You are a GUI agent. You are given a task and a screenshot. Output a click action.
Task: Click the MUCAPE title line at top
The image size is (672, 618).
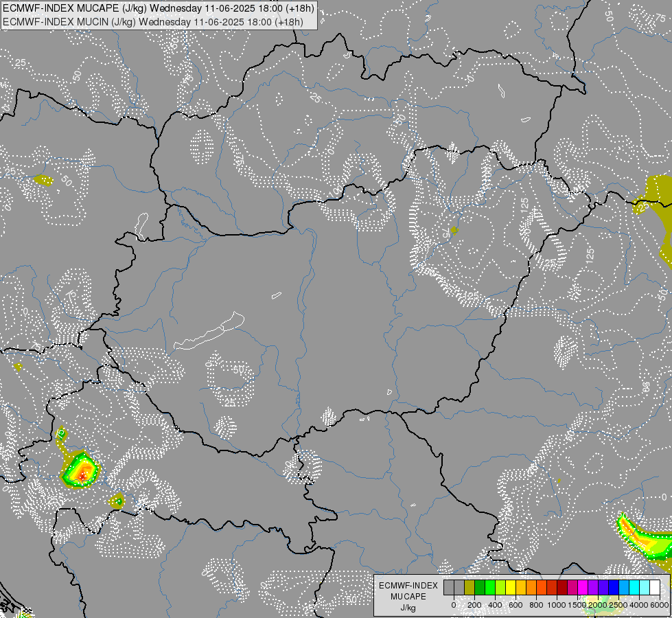[x=158, y=8]
